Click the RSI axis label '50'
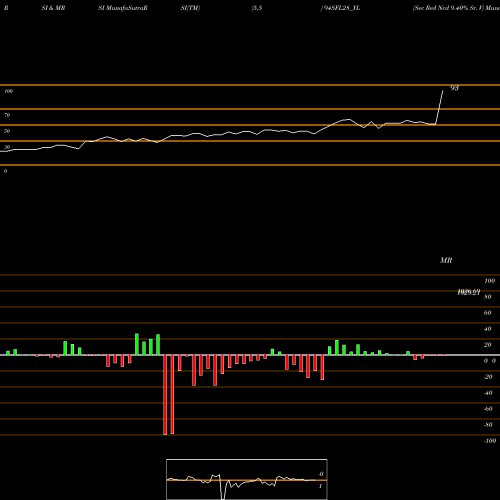The width and height of the screenshot is (500, 500). (7, 131)
